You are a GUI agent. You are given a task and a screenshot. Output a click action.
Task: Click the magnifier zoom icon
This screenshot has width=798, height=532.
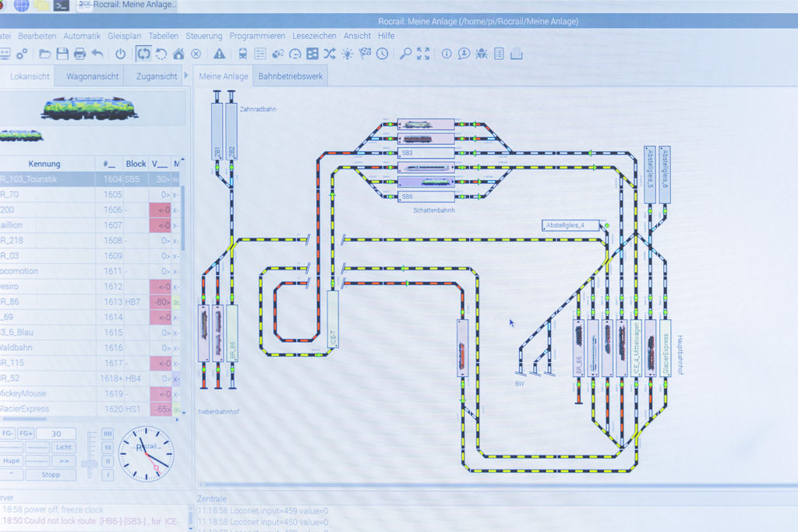(405, 54)
